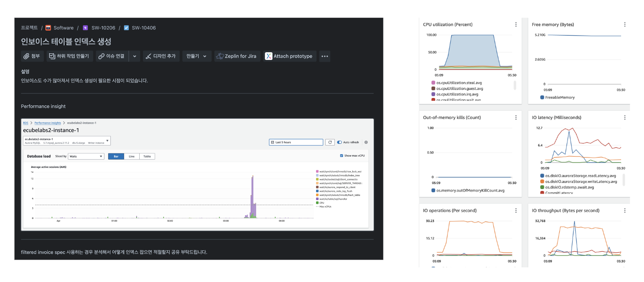Click the CPU utilization legend scrollbar
The image size is (644, 282).
click(515, 85)
